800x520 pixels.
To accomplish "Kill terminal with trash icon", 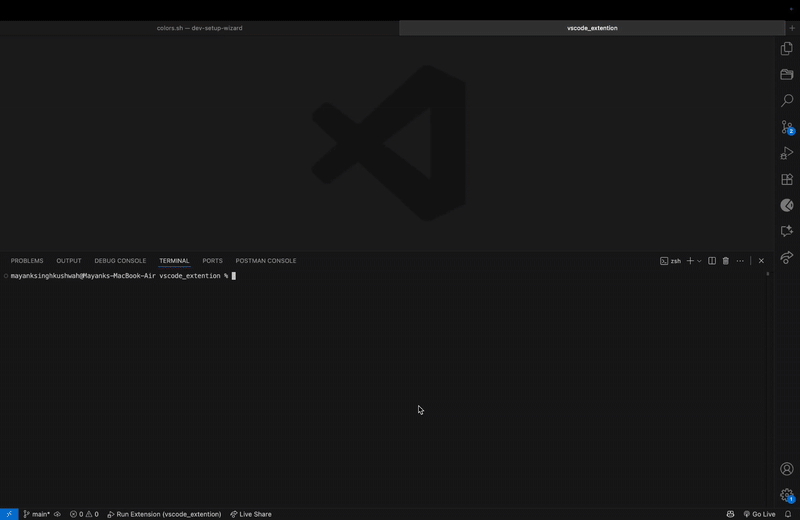I will tap(726, 261).
